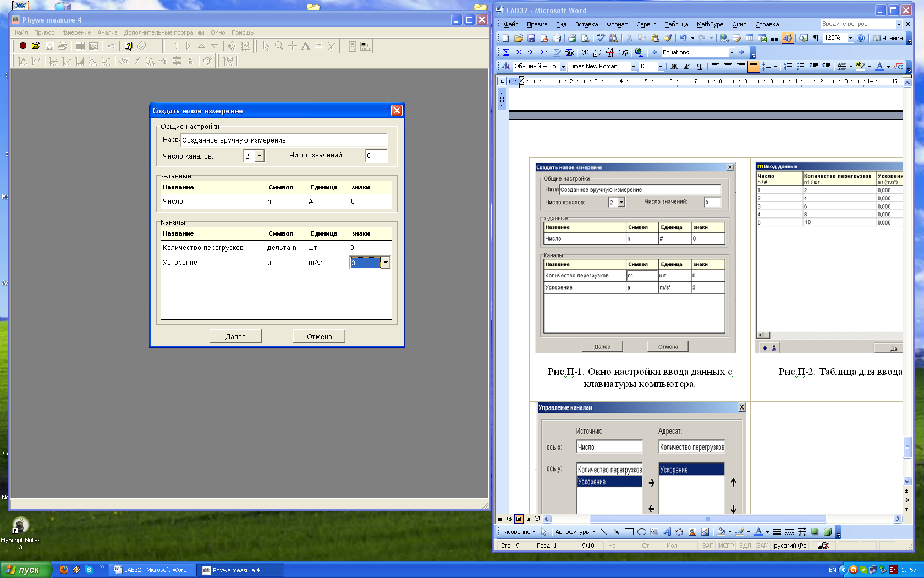Click the Insert Table icon in Word
The width and height of the screenshot is (924, 578).
[x=749, y=38]
